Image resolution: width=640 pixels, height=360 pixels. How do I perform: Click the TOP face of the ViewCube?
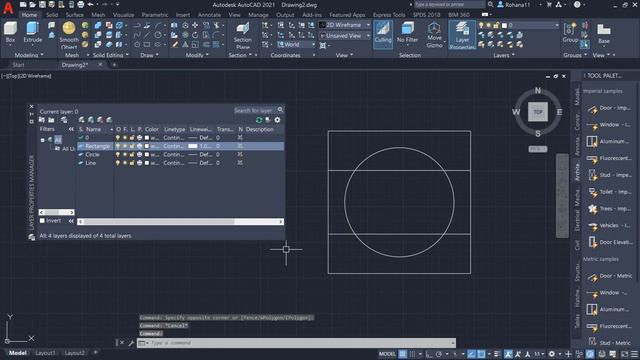[x=538, y=112]
